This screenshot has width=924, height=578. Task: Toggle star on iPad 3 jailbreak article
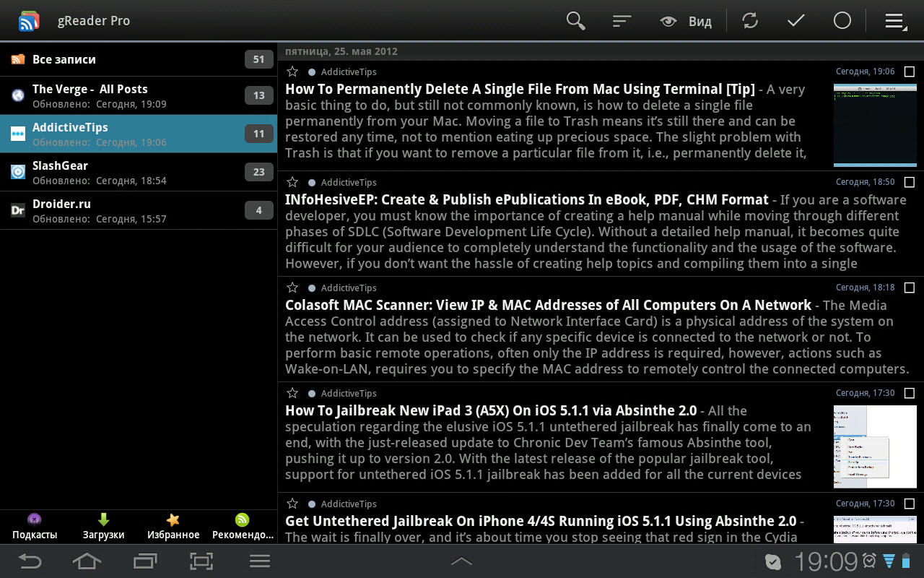click(x=292, y=393)
